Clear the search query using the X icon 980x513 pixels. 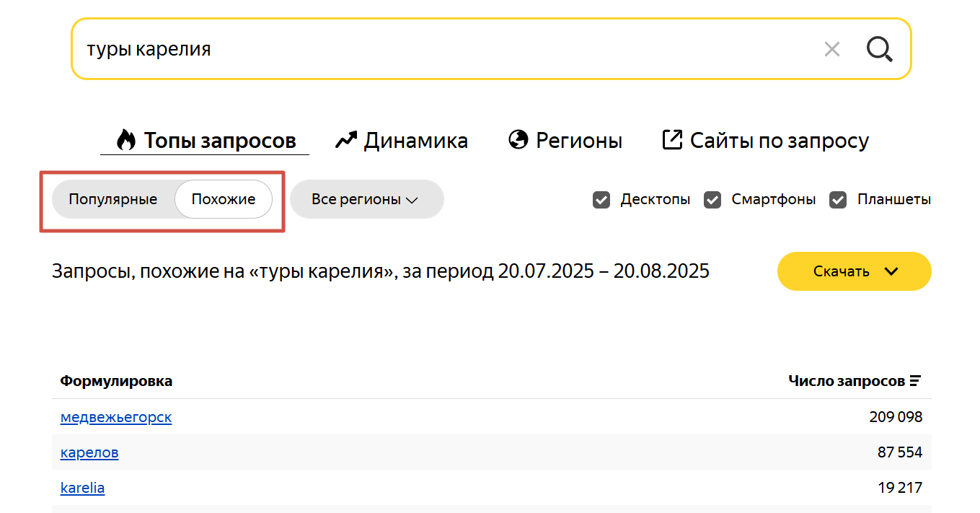click(831, 49)
